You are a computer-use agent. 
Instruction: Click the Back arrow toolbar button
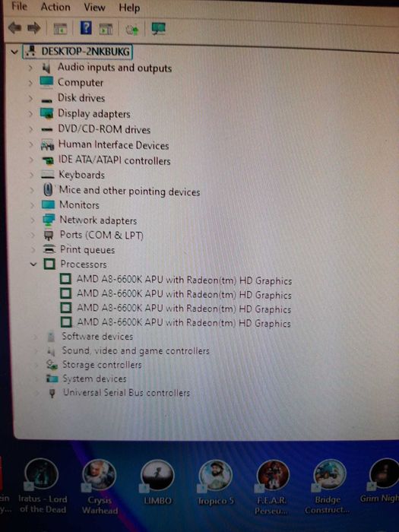point(14,27)
